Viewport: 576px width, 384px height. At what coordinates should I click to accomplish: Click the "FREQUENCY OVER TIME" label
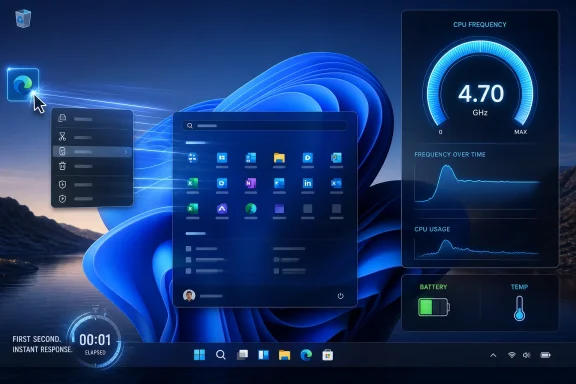[450, 155]
